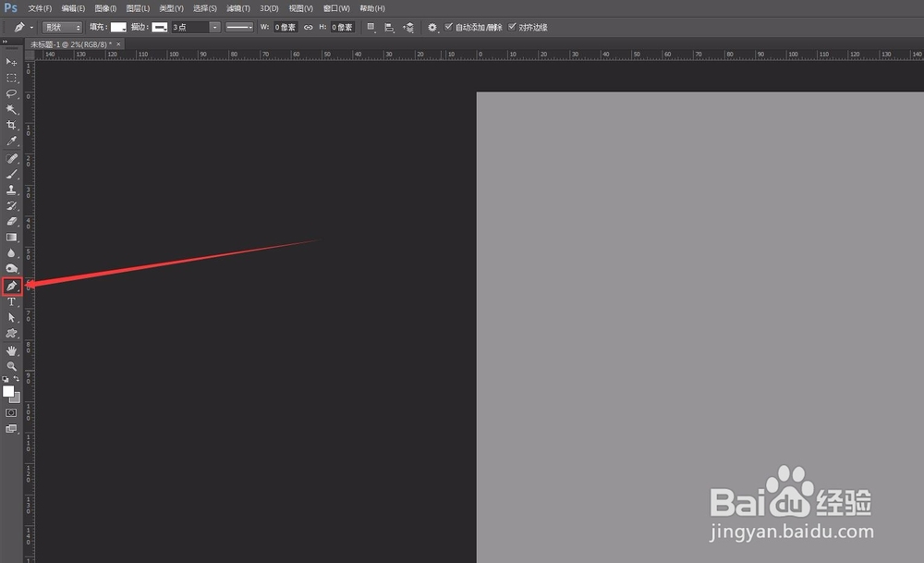Close the 未标题-1 document tab
Image resolution: width=924 pixels, height=563 pixels.
pos(118,44)
